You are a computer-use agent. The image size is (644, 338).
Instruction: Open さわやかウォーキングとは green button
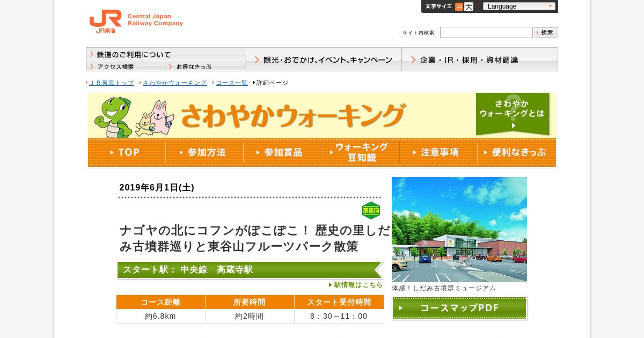click(513, 114)
